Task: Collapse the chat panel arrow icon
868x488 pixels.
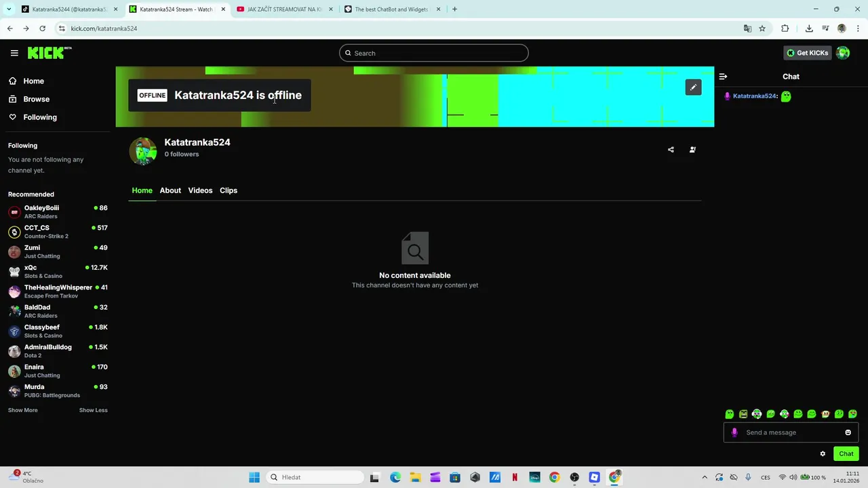Action: click(x=723, y=77)
